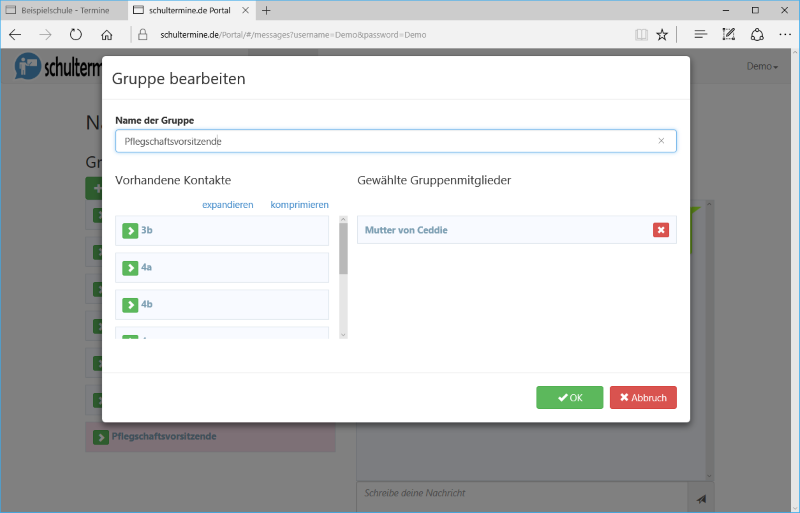
Task: Open a new browser tab
Action: [x=266, y=10]
